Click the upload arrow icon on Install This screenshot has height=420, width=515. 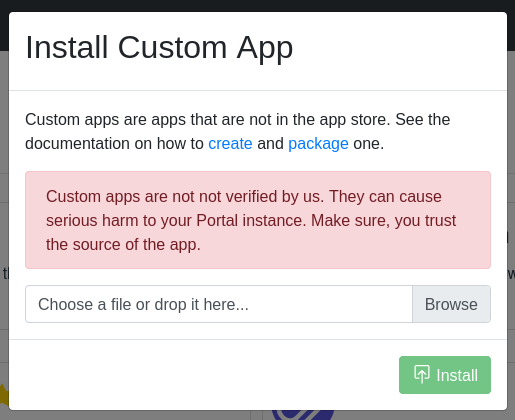tap(422, 374)
